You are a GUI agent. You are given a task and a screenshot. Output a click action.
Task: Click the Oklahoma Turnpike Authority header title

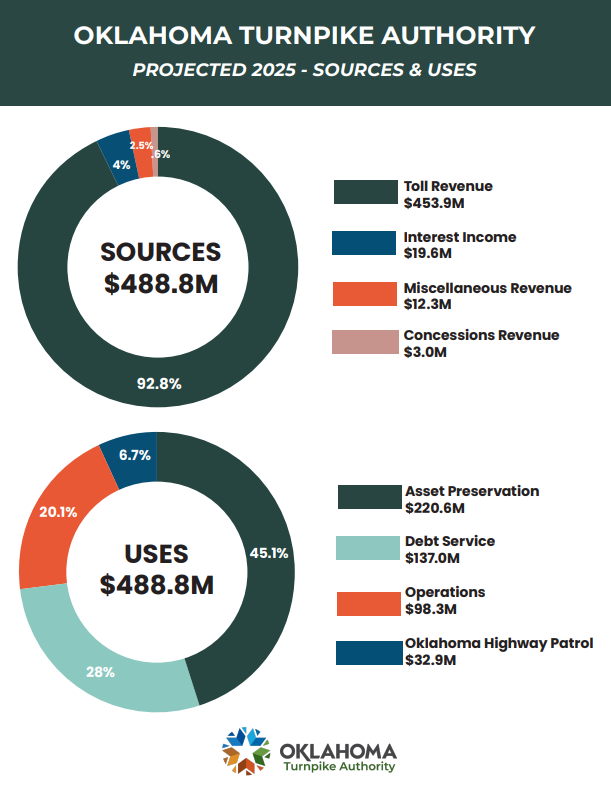click(304, 36)
